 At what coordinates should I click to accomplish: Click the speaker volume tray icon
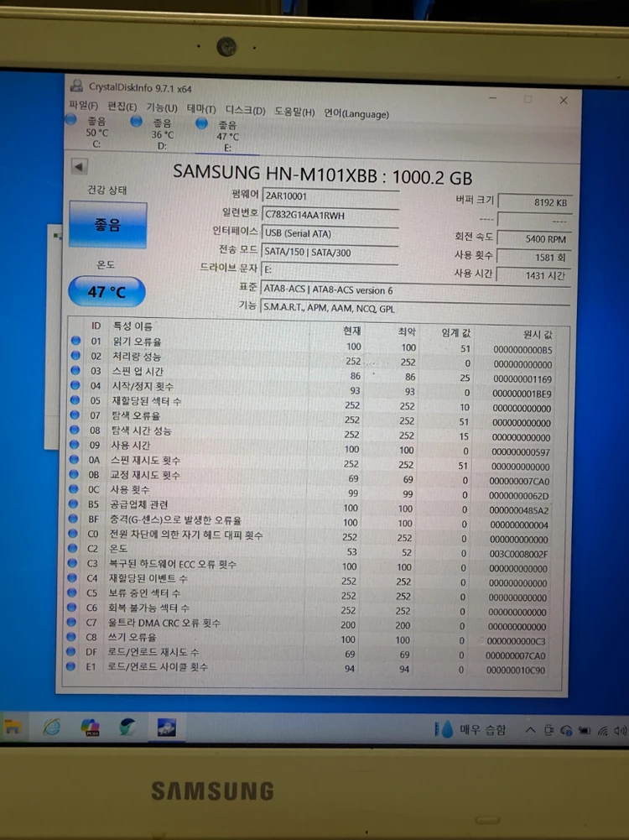point(621,731)
